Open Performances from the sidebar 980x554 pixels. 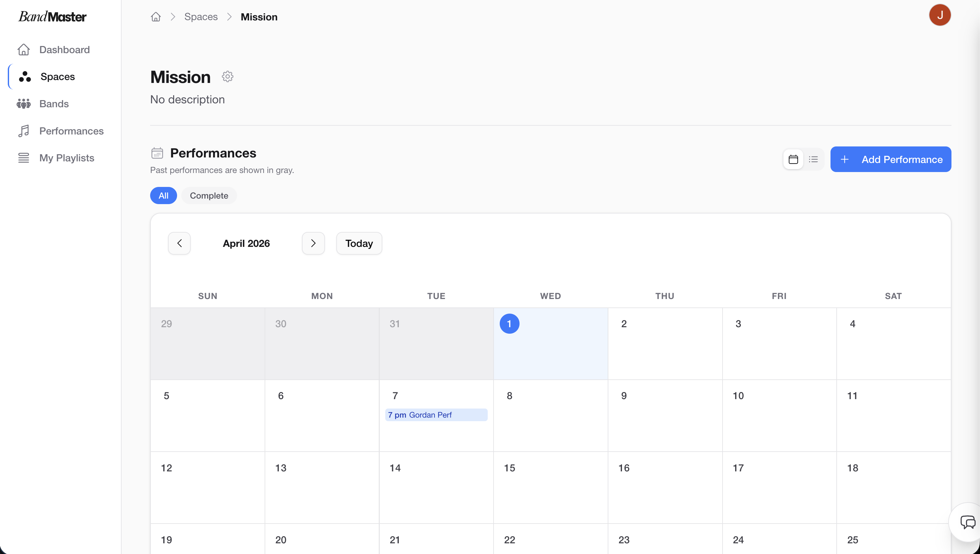pos(71,131)
